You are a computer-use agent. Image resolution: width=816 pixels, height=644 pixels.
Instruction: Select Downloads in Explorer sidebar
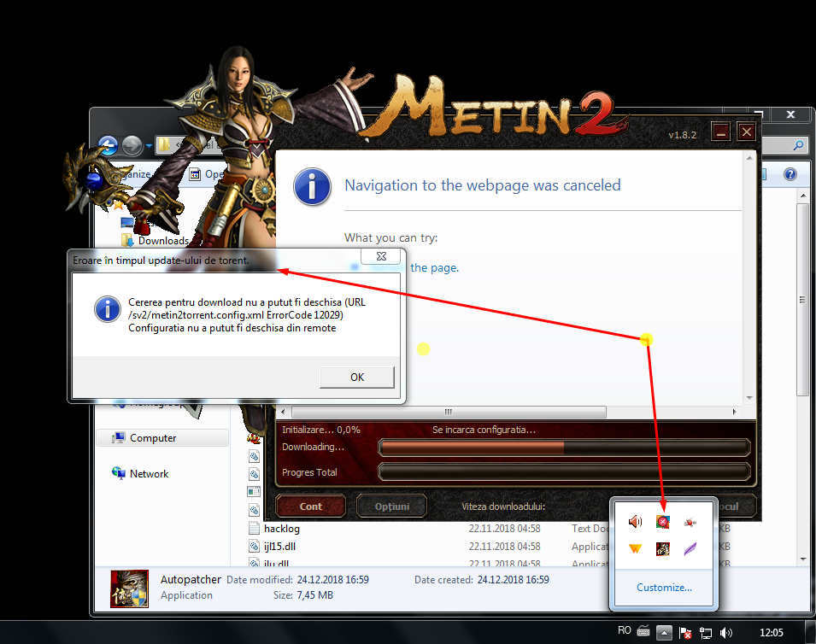point(163,241)
